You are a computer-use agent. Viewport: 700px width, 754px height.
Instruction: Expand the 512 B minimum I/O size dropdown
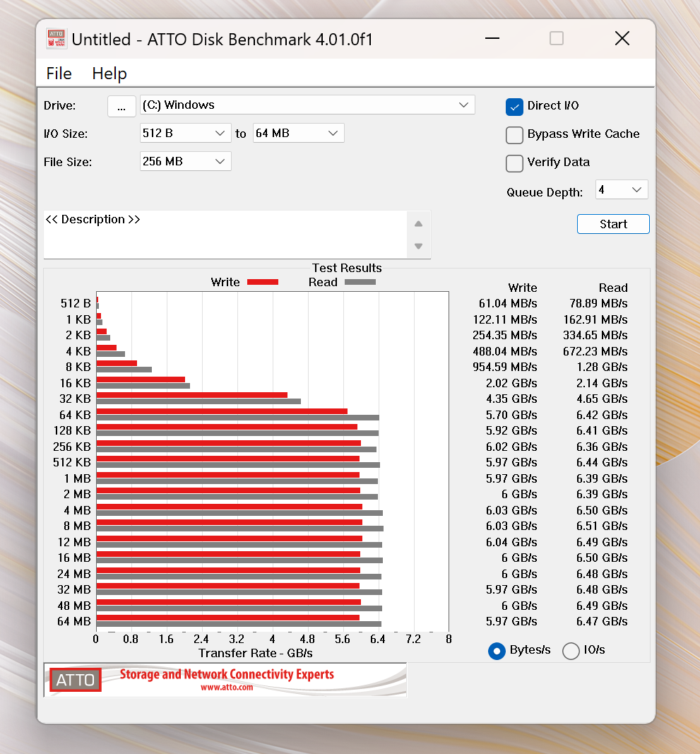[x=186, y=133]
